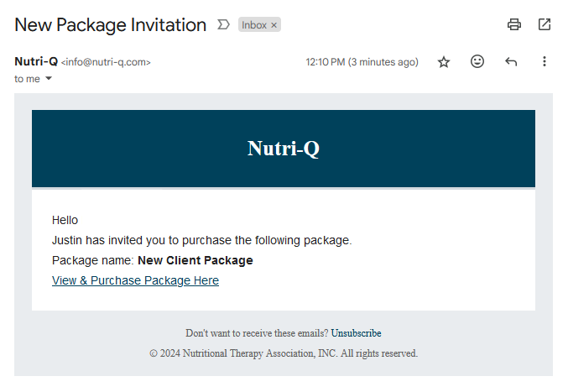This screenshot has height=392, width=568.
Task: Reply to Nutri-Q with the arrow icon
Action: point(511,61)
